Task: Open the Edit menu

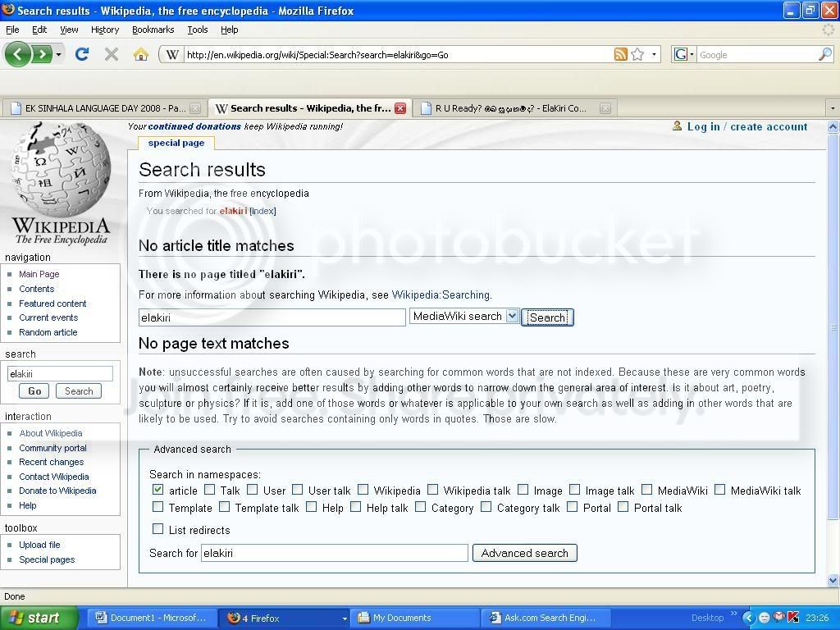Action: tap(39, 30)
